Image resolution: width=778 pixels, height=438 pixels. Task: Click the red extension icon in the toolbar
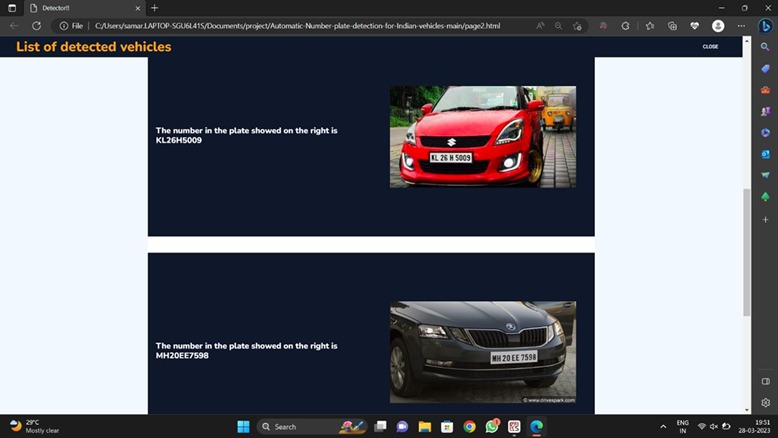[603, 26]
